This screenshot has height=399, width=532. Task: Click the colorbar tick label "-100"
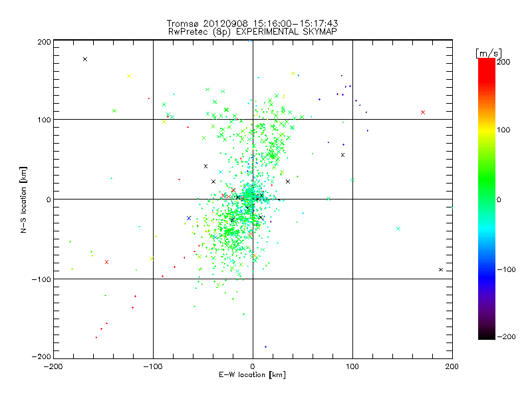(506, 269)
